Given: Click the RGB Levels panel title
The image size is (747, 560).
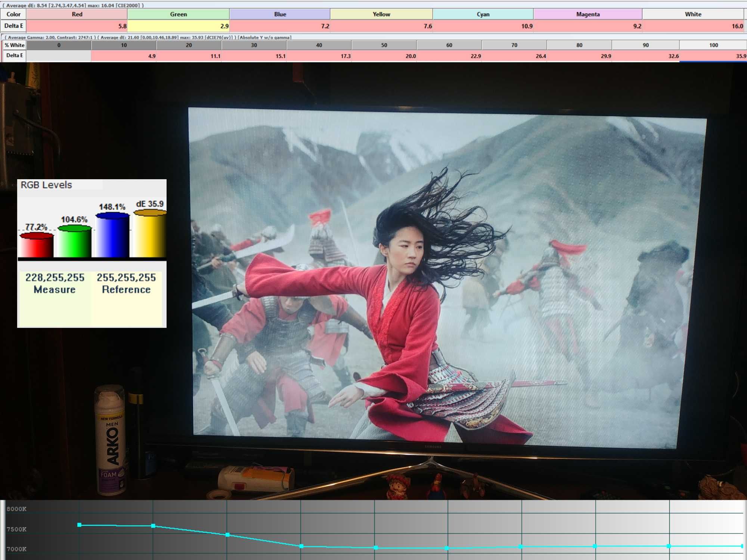Looking at the screenshot, I should point(46,185).
